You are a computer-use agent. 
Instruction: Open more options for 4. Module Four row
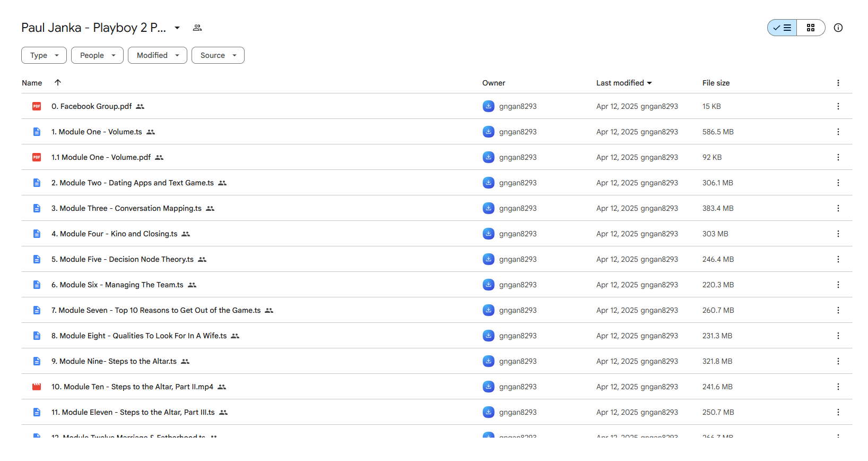click(x=838, y=234)
